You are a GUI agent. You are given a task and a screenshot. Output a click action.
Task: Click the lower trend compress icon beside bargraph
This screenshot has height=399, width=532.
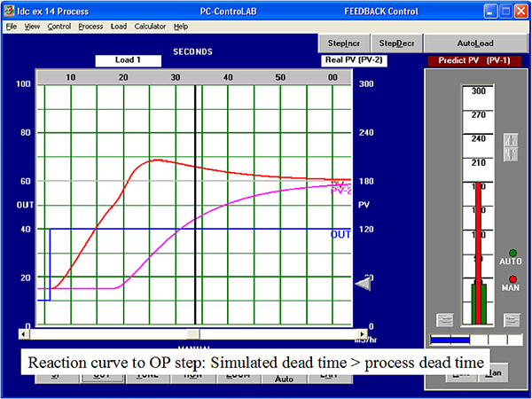(511, 154)
